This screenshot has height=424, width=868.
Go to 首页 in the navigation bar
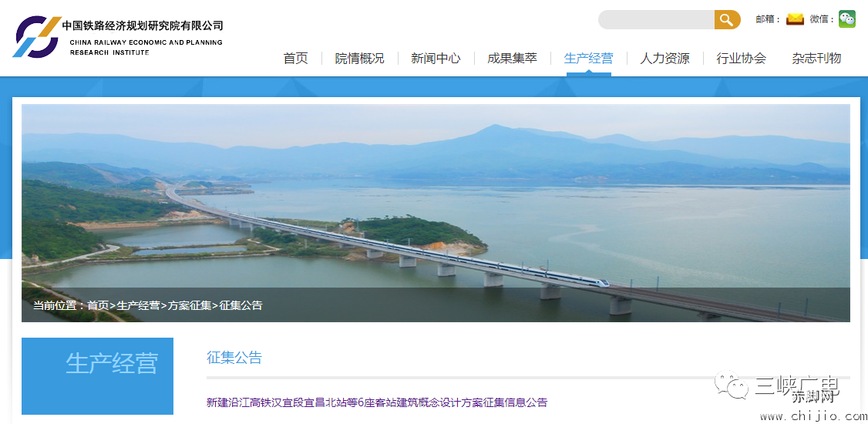pyautogui.click(x=295, y=58)
